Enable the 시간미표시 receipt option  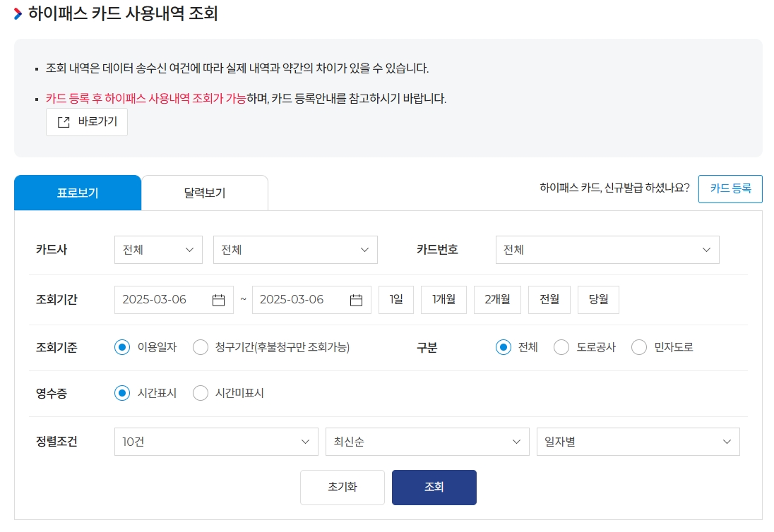[200, 393]
